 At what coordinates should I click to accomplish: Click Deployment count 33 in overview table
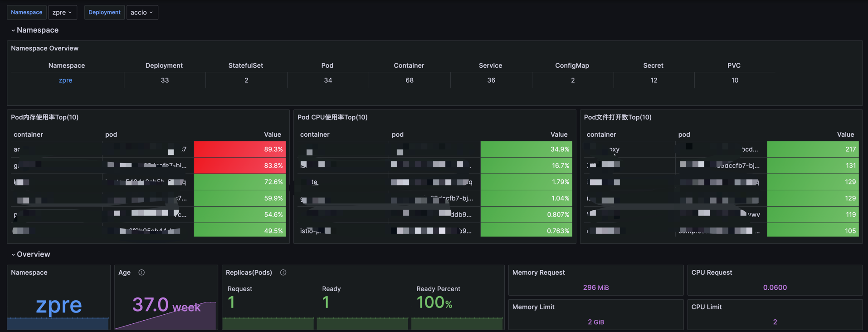(165, 80)
